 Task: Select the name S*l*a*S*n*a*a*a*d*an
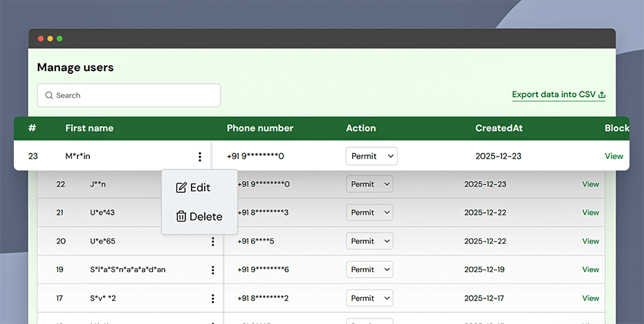tap(128, 269)
